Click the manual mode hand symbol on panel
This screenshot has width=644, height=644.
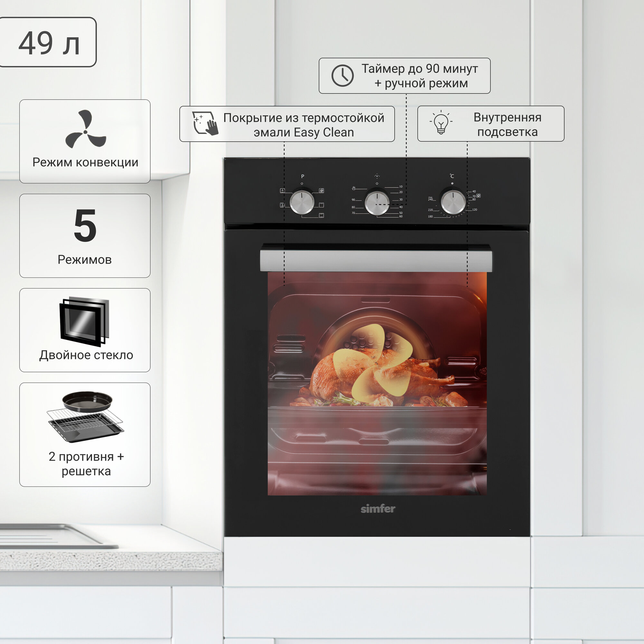pyautogui.click(x=354, y=188)
